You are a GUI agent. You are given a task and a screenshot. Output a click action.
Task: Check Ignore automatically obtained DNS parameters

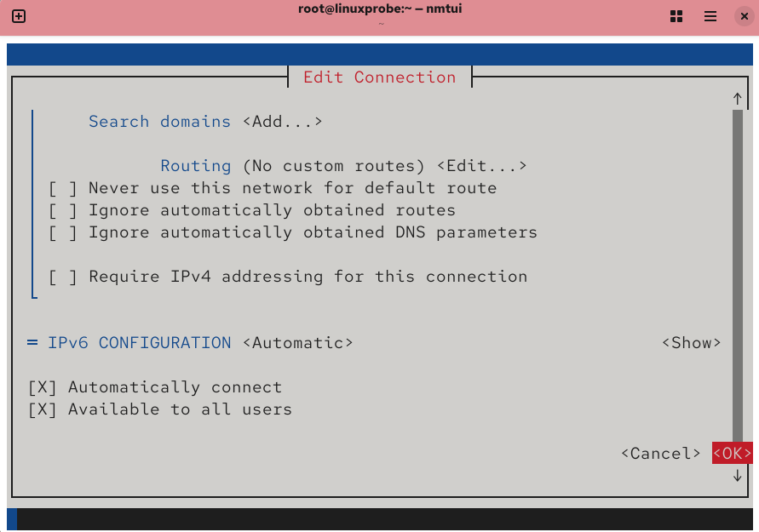[62, 232]
